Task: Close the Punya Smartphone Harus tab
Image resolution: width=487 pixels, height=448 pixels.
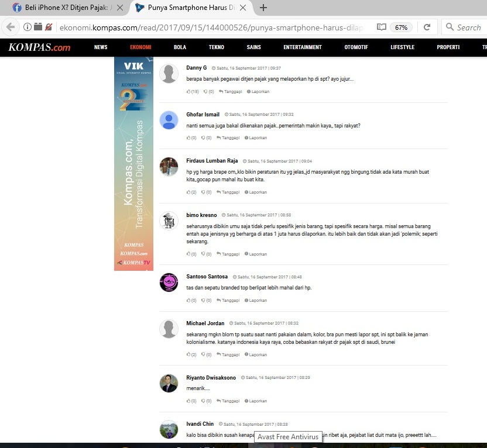Action: (x=248, y=8)
